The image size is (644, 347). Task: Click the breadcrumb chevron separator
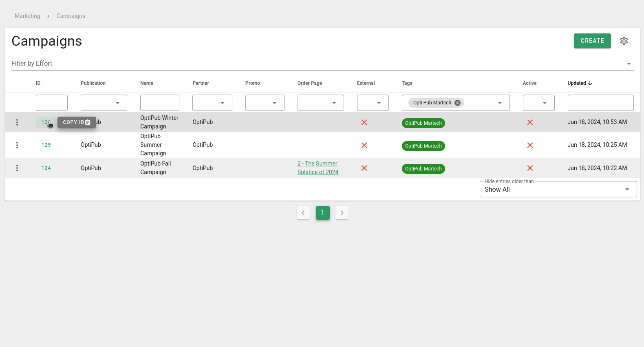pos(48,16)
